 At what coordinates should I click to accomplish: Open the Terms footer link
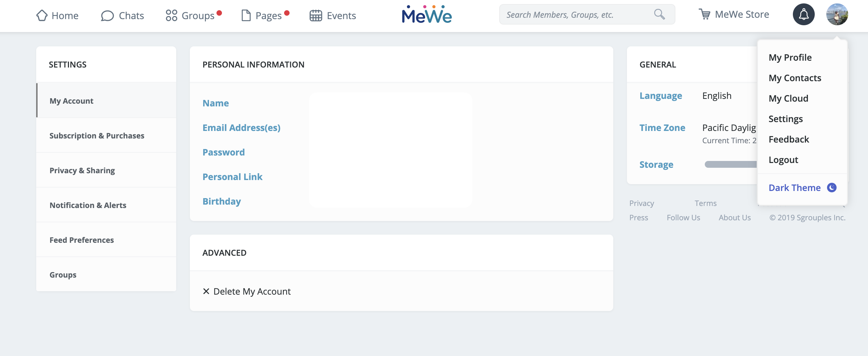[x=705, y=203]
